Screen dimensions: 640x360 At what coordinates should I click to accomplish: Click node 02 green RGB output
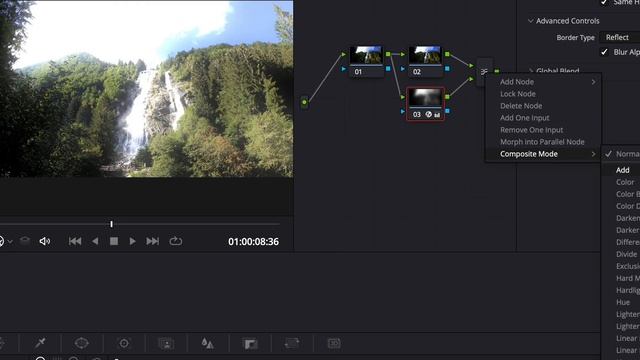click(x=447, y=54)
